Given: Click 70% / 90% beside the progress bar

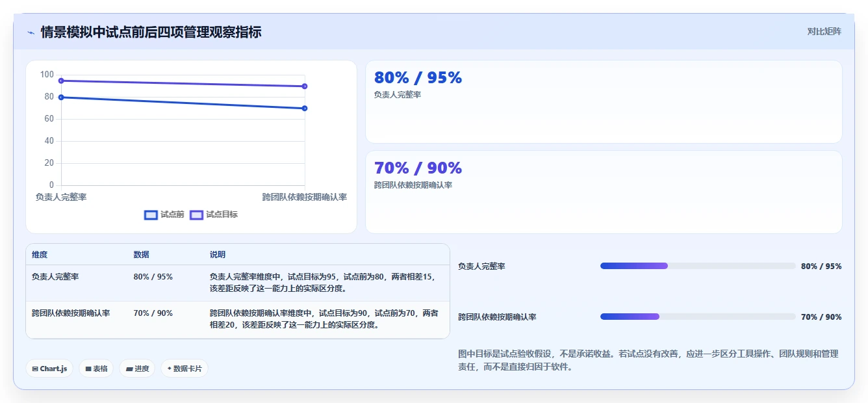Looking at the screenshot, I should [x=821, y=317].
